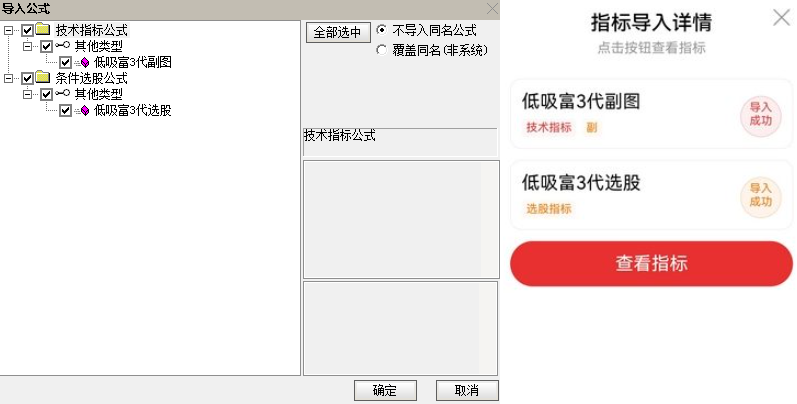Click the key icon under 条件选股公式
This screenshot has width=797, height=404.
tap(63, 94)
